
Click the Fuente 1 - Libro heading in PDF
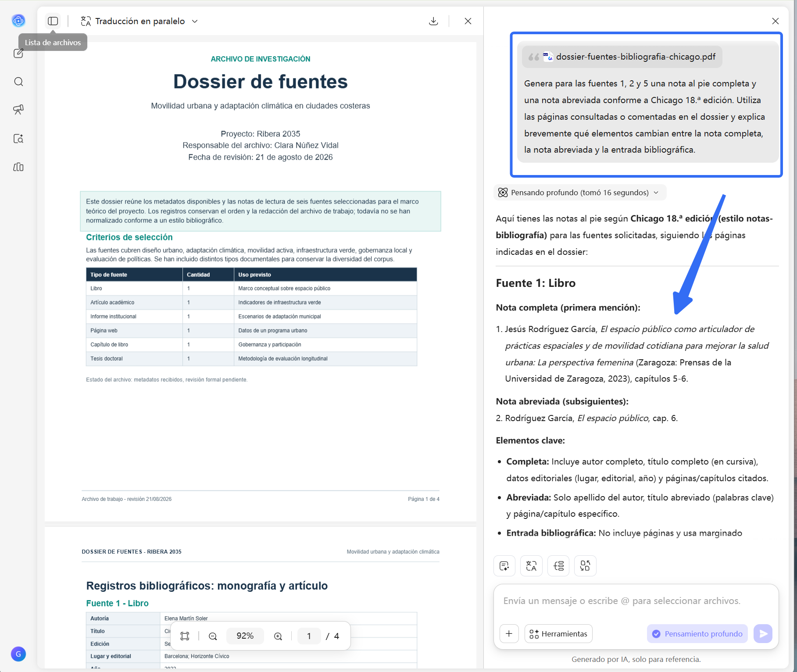point(117,603)
